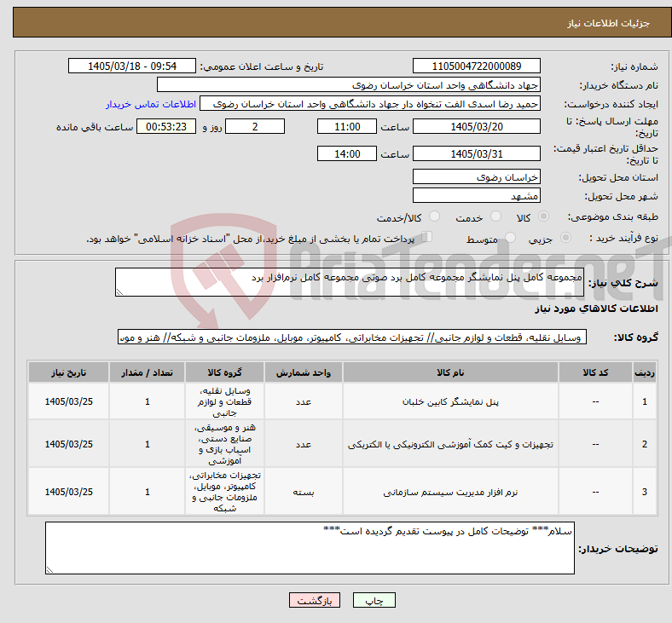This screenshot has height=623, width=672.
Task: Select row نرم افزار مدیریت سیستم سازمانی
Action: pyautogui.click(x=343, y=492)
